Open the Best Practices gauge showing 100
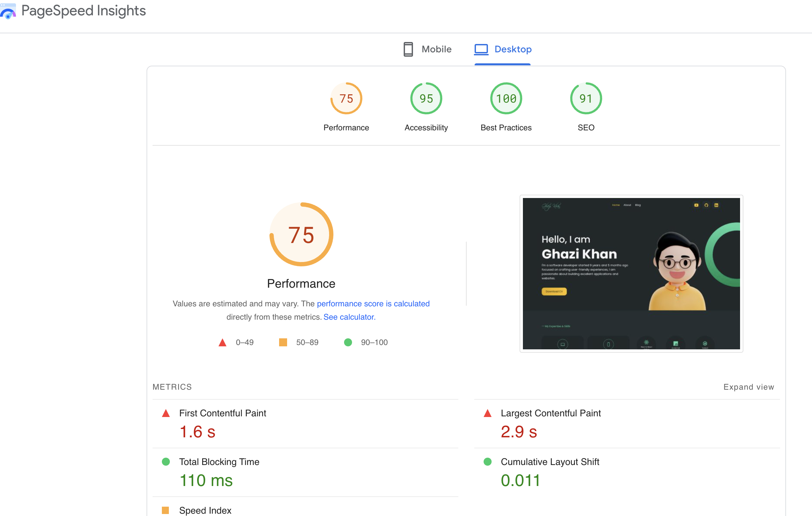The height and width of the screenshot is (516, 812). click(x=506, y=99)
